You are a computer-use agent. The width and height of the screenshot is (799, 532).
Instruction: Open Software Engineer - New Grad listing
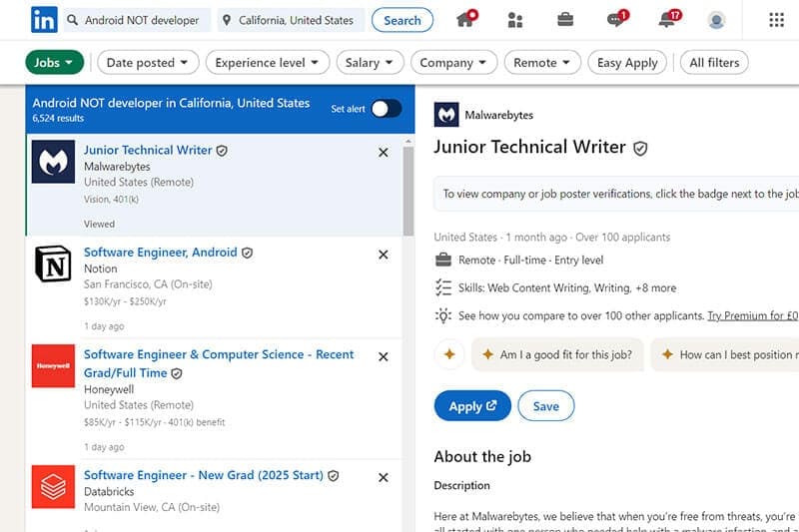coord(204,475)
